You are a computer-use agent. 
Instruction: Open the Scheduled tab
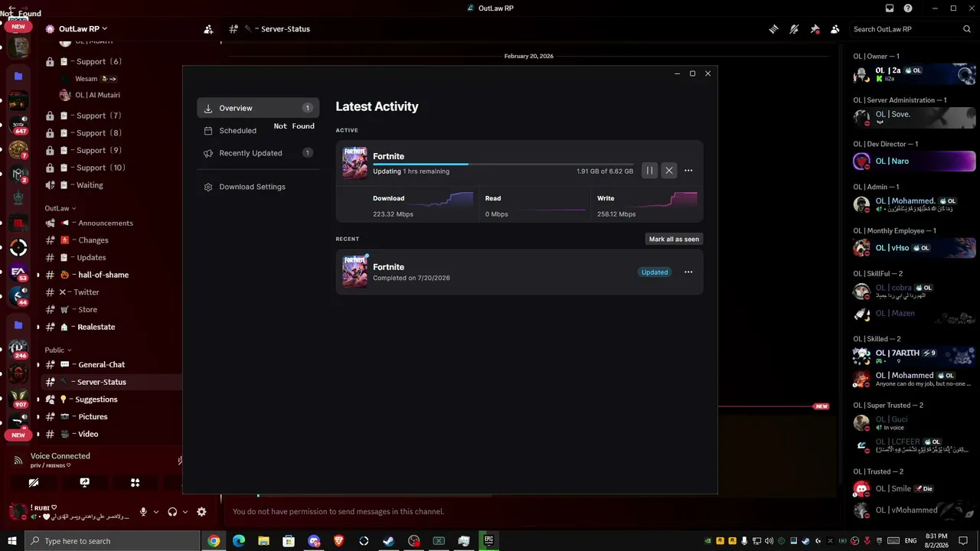(x=258, y=131)
